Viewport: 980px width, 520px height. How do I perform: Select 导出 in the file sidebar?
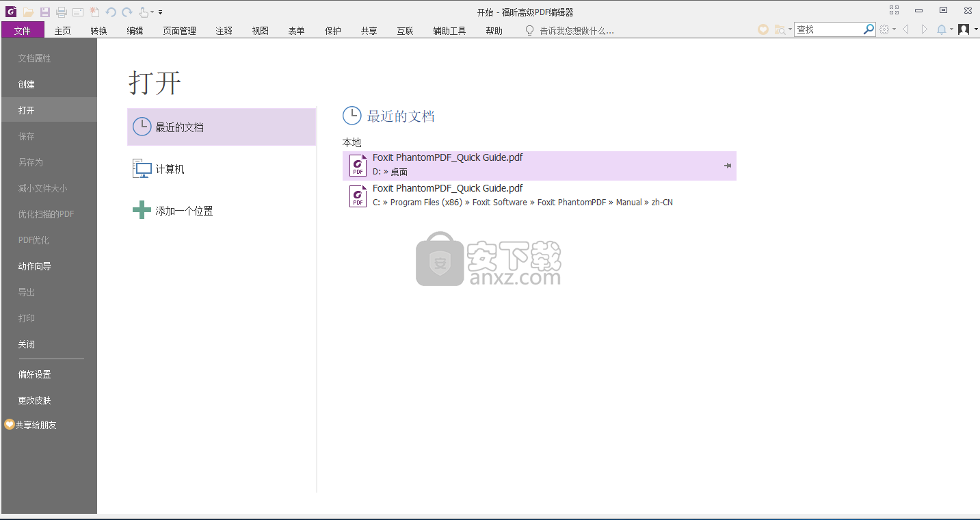click(49, 292)
